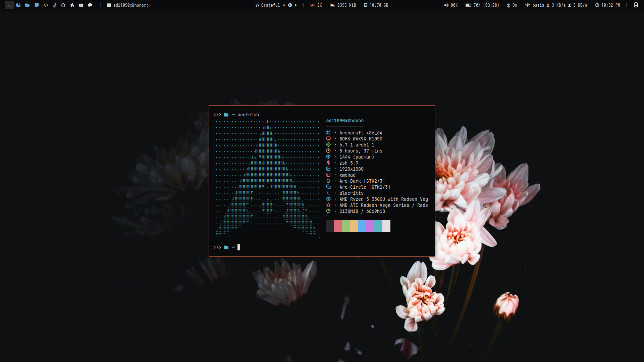This screenshot has height=362, width=644.
Task: Switch to the terminal workspace icon
Action: pos(9,5)
